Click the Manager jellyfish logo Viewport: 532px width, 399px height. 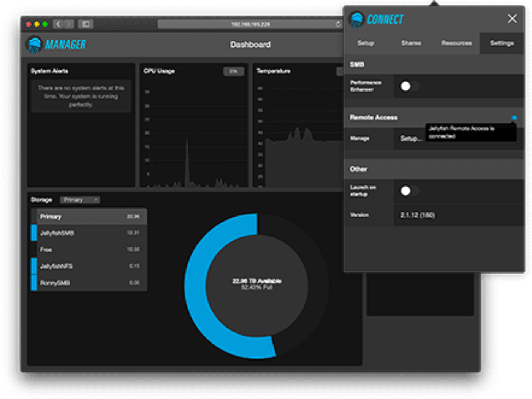pos(34,45)
